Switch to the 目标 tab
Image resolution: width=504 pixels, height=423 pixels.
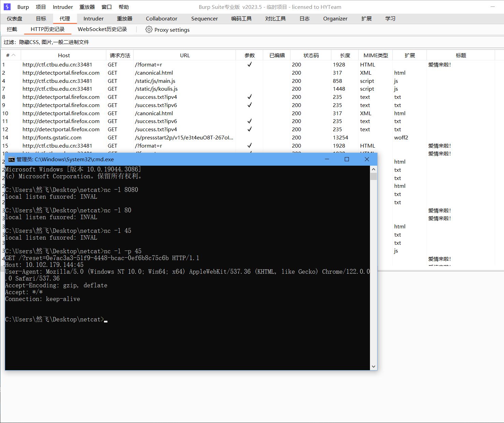point(41,19)
